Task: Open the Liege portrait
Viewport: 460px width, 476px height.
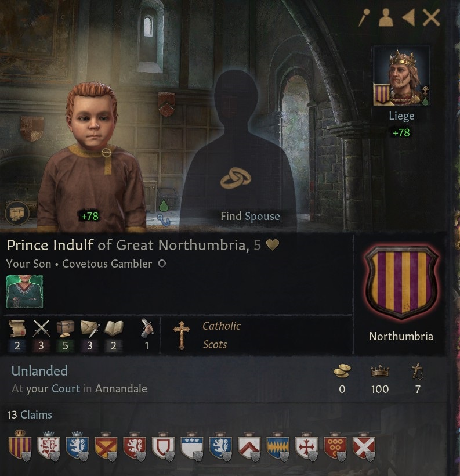Action: pos(401,76)
